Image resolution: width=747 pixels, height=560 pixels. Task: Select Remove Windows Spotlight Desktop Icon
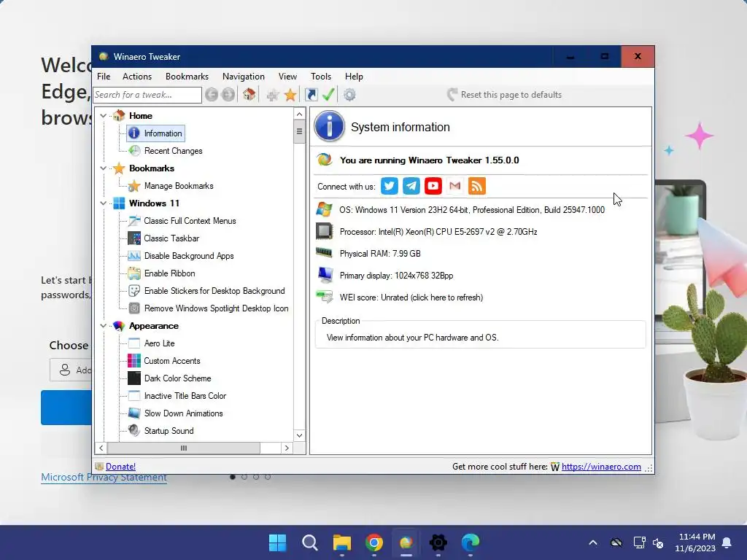(x=216, y=308)
